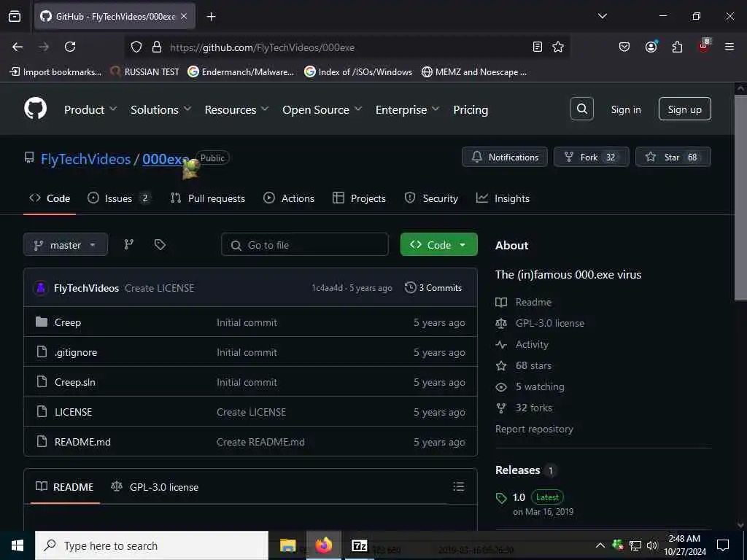Expand the Product navigation menu
This screenshot has width=747, height=560.
point(90,109)
